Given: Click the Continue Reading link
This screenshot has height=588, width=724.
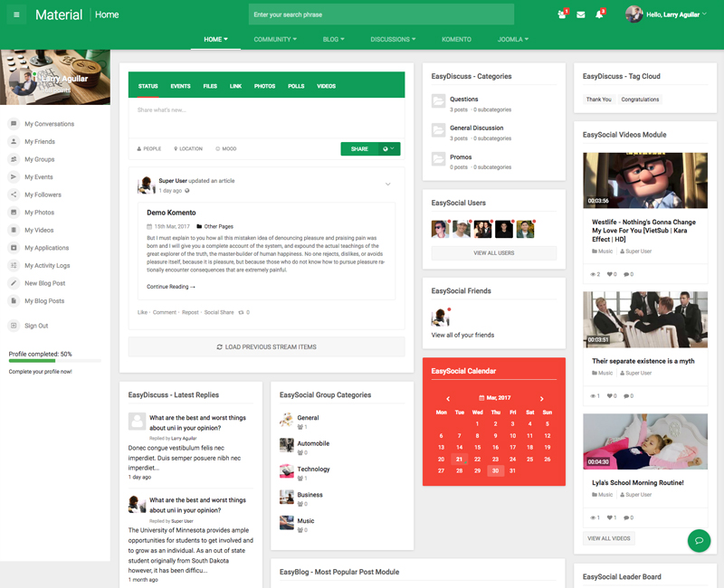Looking at the screenshot, I should click(x=171, y=287).
